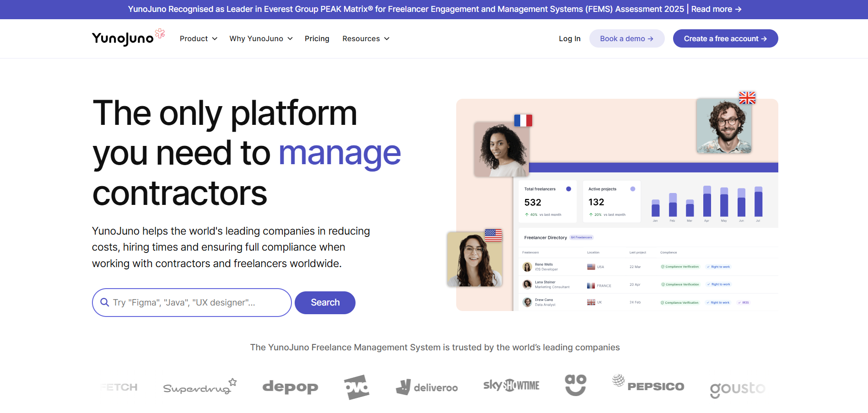Click the UK flag in Drew Cano row
The height and width of the screenshot is (413, 868).
tap(591, 302)
